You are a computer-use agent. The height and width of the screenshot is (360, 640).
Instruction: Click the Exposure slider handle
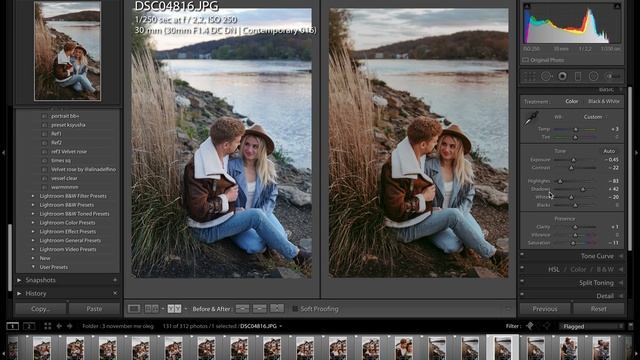(x=573, y=160)
